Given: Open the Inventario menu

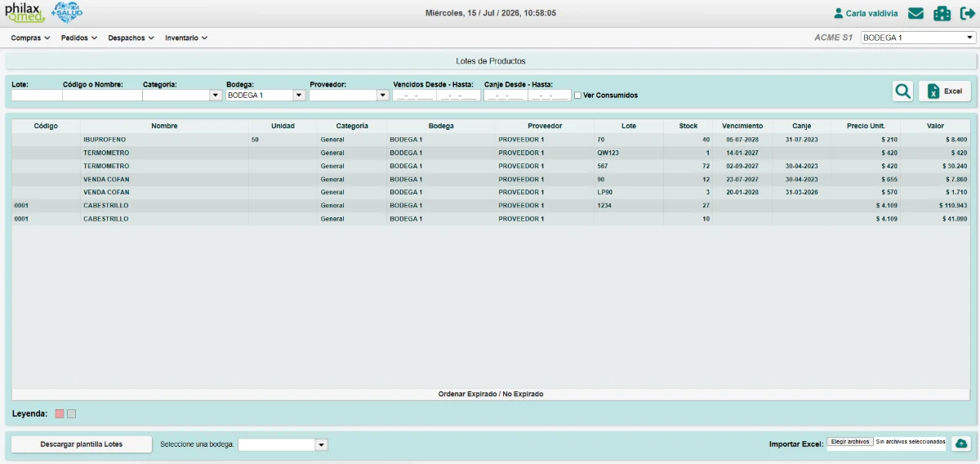Looking at the screenshot, I should [x=186, y=38].
